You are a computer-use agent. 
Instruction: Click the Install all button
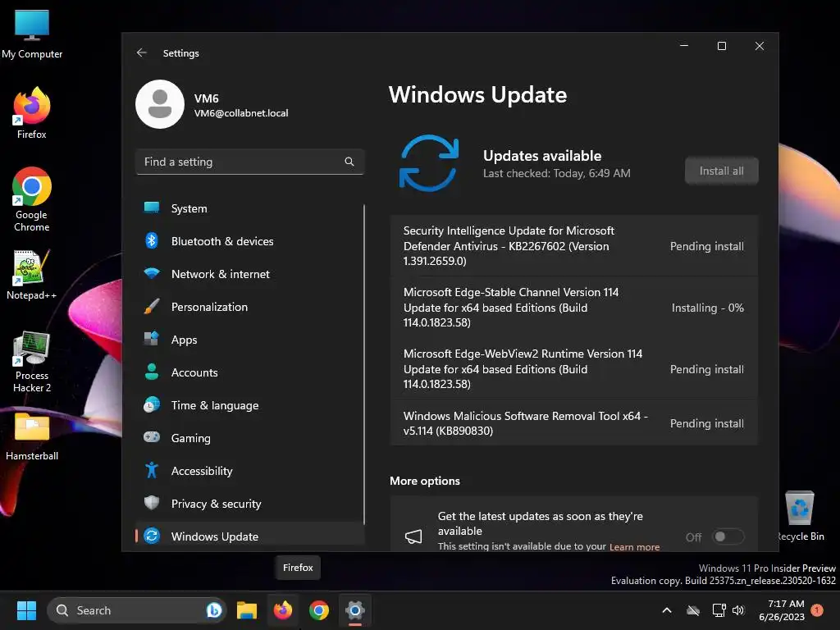pos(721,171)
